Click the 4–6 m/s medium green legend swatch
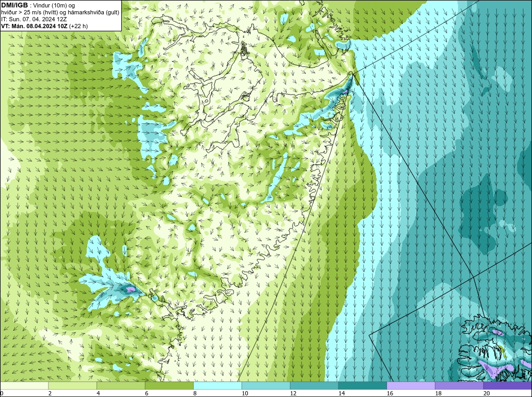This screenshot has width=532, height=397. [x=121, y=386]
